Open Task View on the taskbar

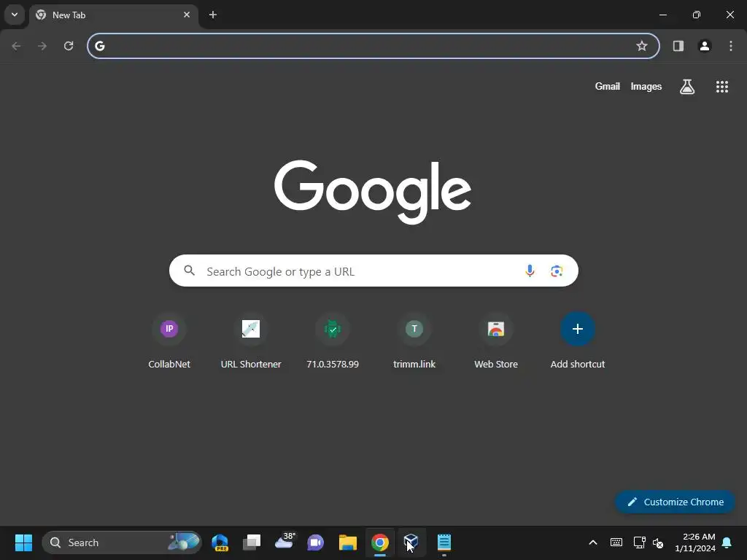[252, 542]
